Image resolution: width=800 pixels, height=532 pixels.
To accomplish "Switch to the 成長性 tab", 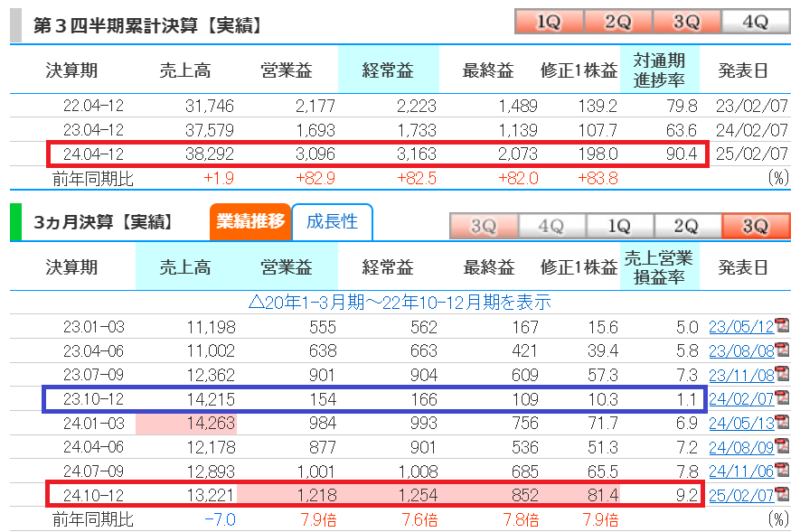I will (x=332, y=221).
